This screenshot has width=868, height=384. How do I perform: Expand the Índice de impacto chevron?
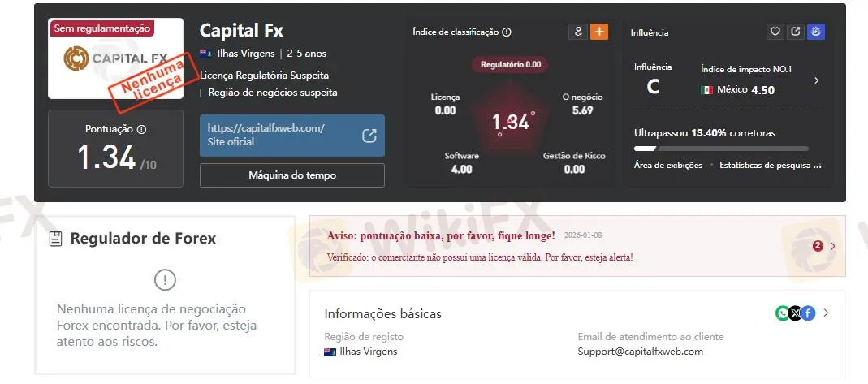pos(817,81)
